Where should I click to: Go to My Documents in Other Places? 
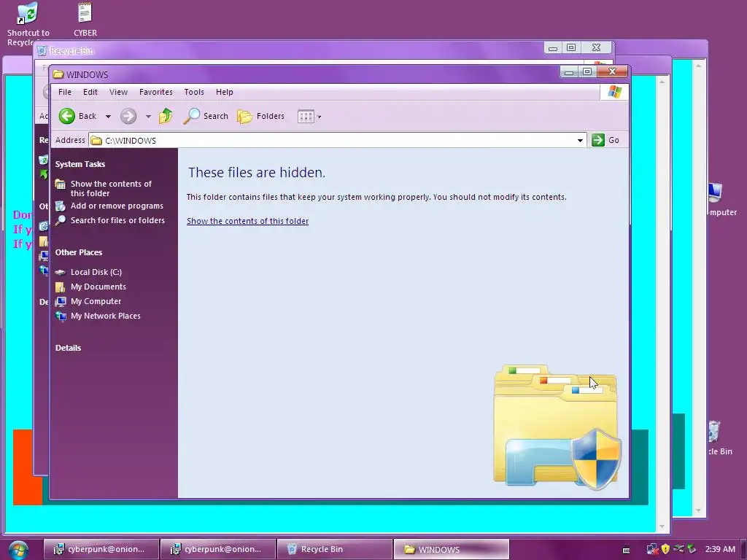[98, 287]
